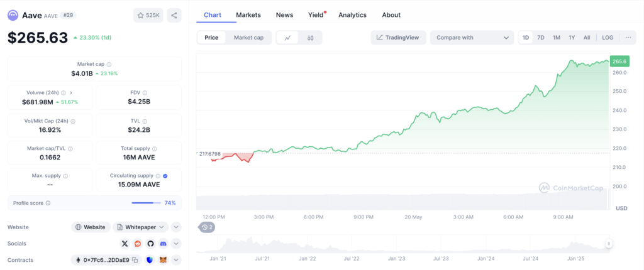Switch to candlestick chart icon
This screenshot has width=644, height=270.
311,38
